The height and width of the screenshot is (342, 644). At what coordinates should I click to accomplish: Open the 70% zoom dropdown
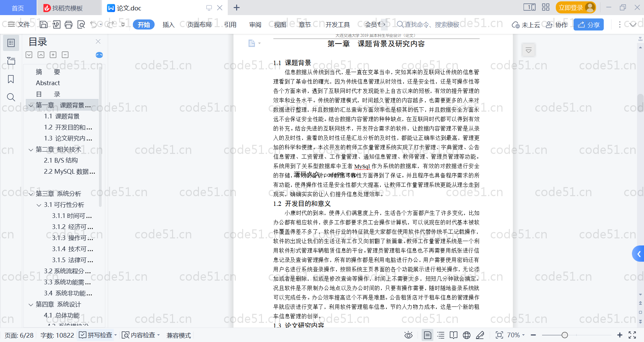click(x=516, y=335)
